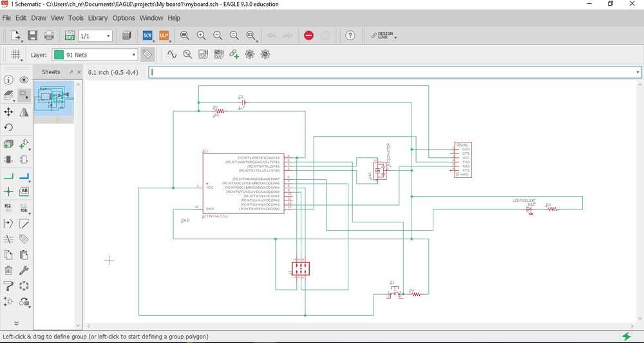
Task: Click the Save floppy disk icon
Action: [32, 35]
